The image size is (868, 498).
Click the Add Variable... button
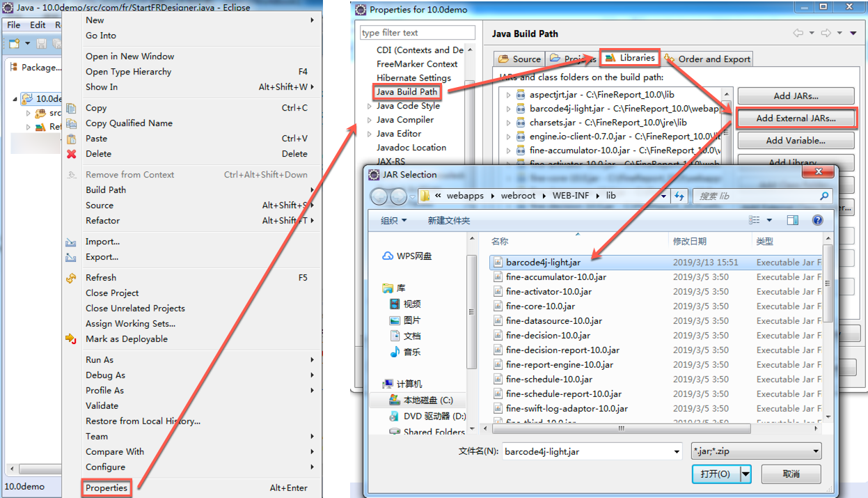click(x=796, y=141)
